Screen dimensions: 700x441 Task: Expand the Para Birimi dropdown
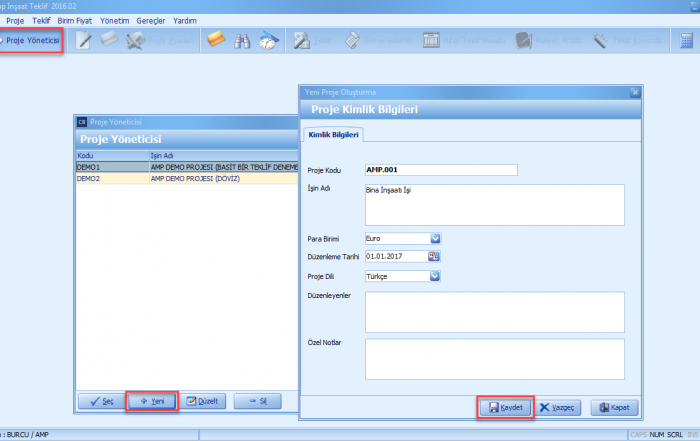click(435, 238)
